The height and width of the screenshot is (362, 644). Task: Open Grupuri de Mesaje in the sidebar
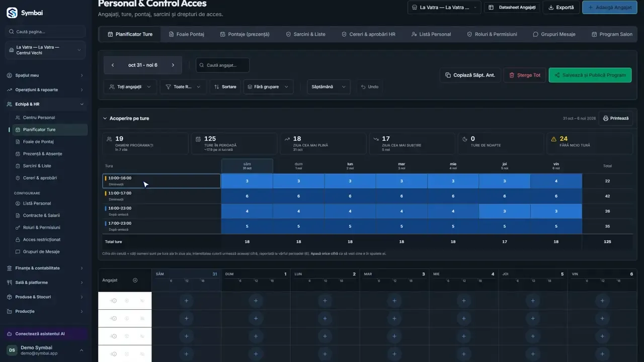pos(49,251)
